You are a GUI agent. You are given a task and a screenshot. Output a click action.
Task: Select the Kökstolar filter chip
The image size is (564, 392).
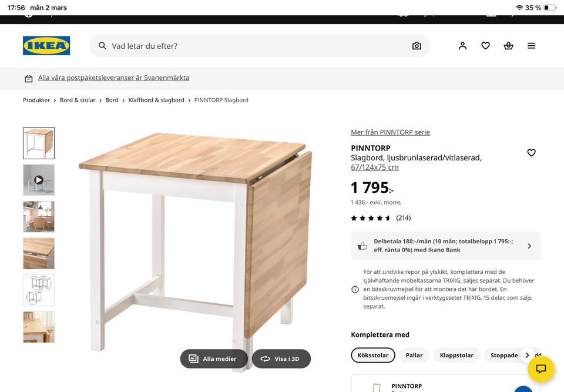click(x=372, y=355)
